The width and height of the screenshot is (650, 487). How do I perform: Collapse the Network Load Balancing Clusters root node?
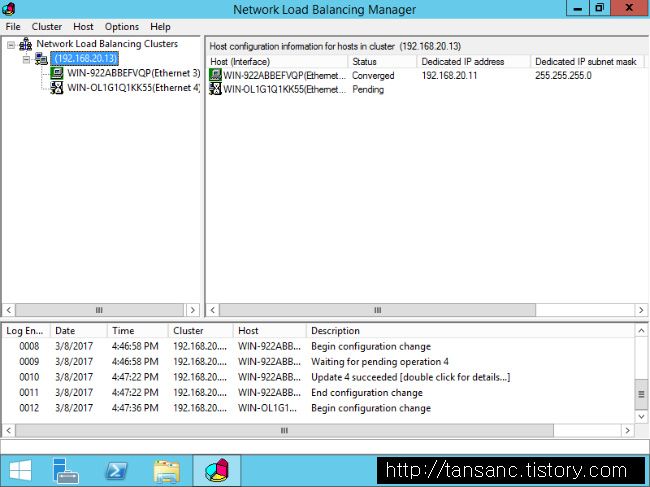pos(11,45)
